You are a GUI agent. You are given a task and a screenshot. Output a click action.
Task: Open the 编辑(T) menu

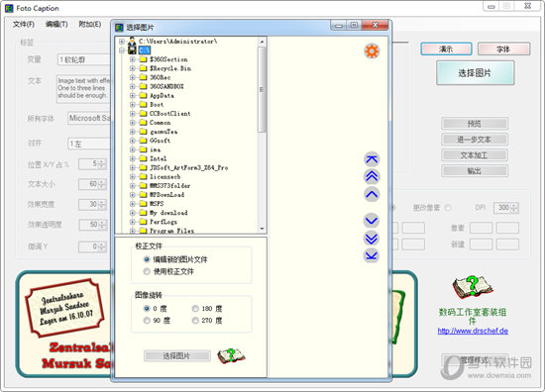(56, 25)
